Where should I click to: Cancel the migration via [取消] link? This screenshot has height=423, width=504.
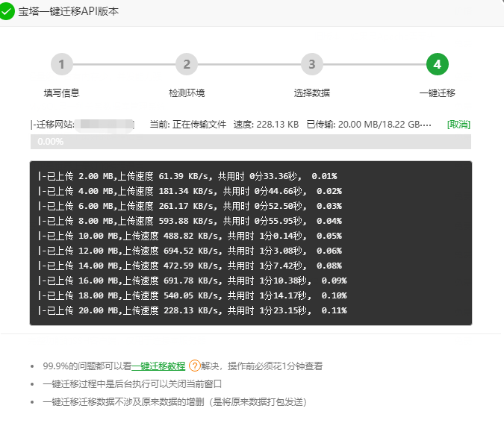tap(458, 125)
